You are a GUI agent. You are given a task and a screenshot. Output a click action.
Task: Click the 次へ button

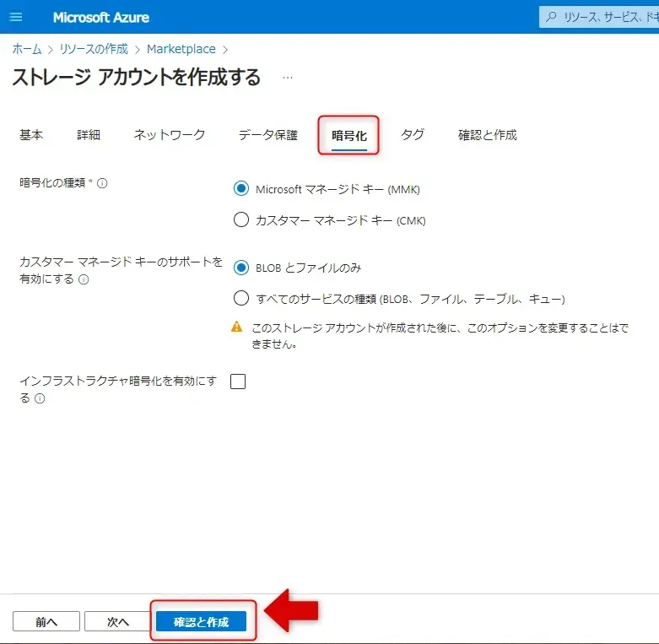point(117,622)
